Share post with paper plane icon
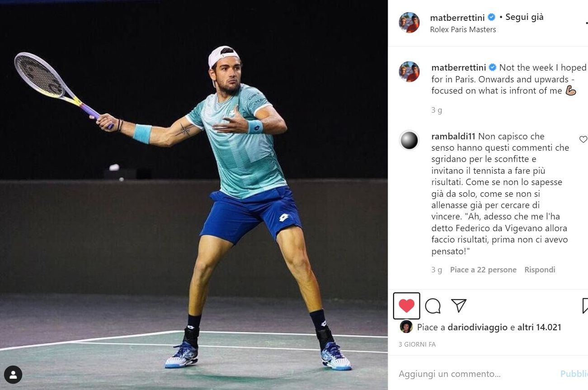Viewport: 588px width, 390px height. tap(459, 306)
